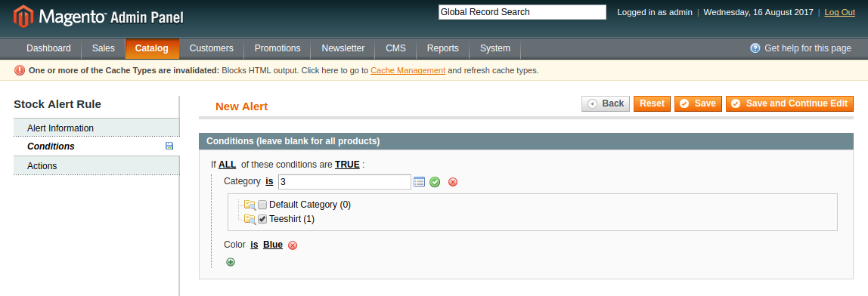
Task: Switch to the Actions tab
Action: (96, 165)
